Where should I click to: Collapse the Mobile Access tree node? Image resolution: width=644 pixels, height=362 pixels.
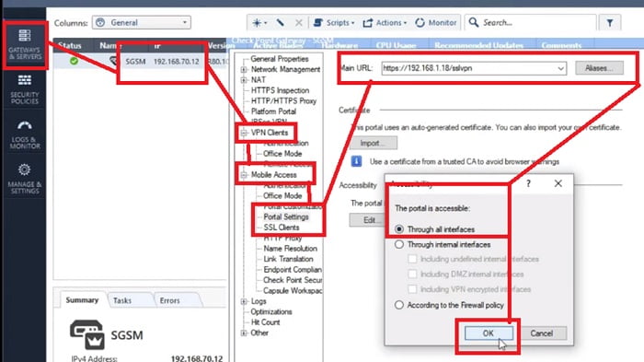coord(244,175)
